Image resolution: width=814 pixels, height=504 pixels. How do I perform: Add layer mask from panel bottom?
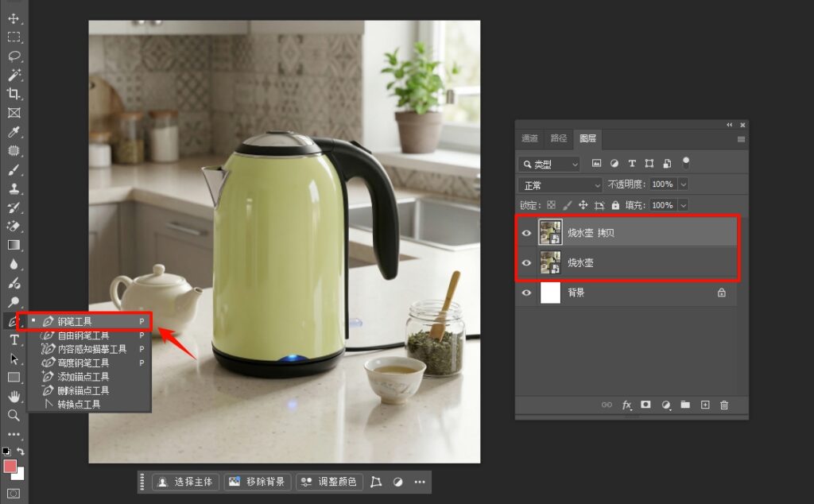[645, 405]
